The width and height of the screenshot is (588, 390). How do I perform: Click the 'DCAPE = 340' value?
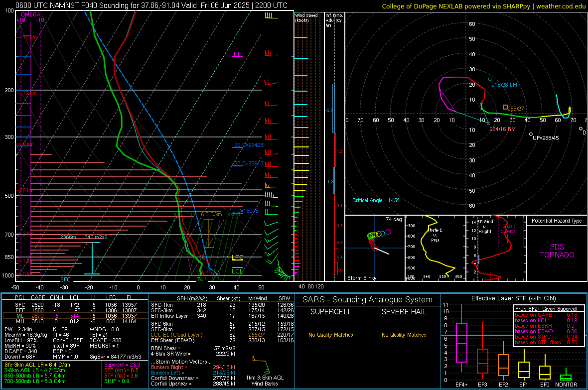[x=20, y=351]
